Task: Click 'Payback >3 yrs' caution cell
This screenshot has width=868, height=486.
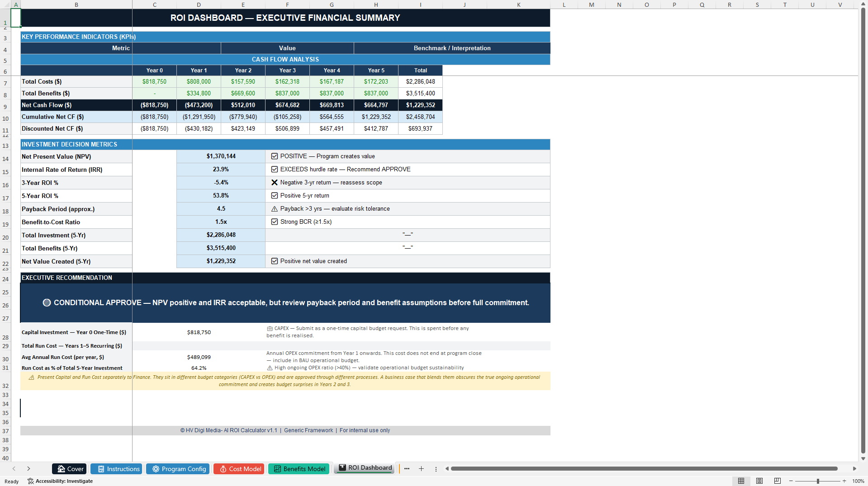Action: tap(408, 209)
